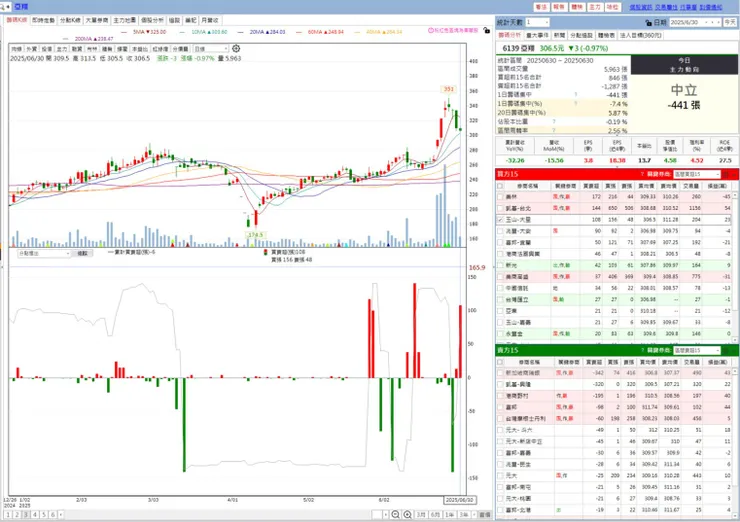Click the 今天 button
This screenshot has height=522, width=740.
click(x=730, y=22)
